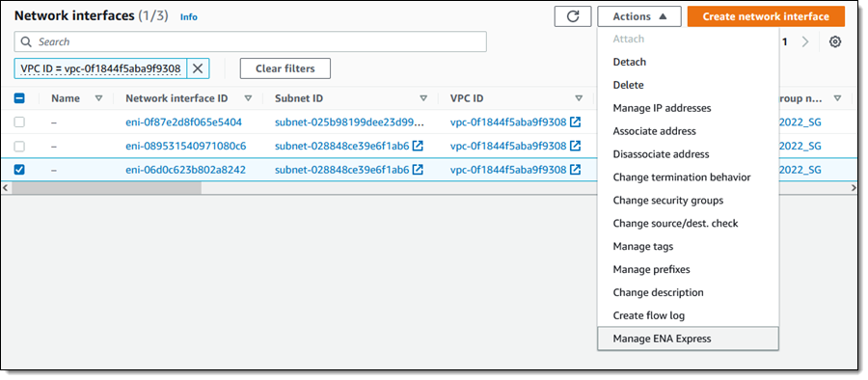
Task: Click page number 1
Action: pos(785,42)
